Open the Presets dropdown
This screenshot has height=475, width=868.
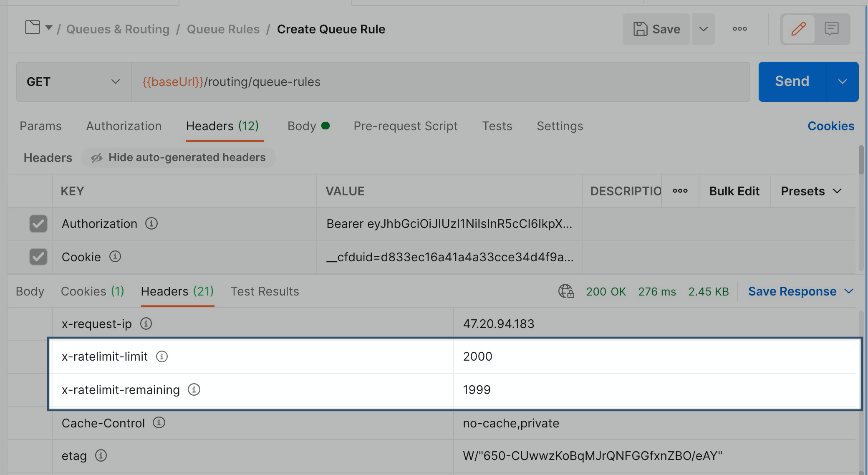point(811,191)
